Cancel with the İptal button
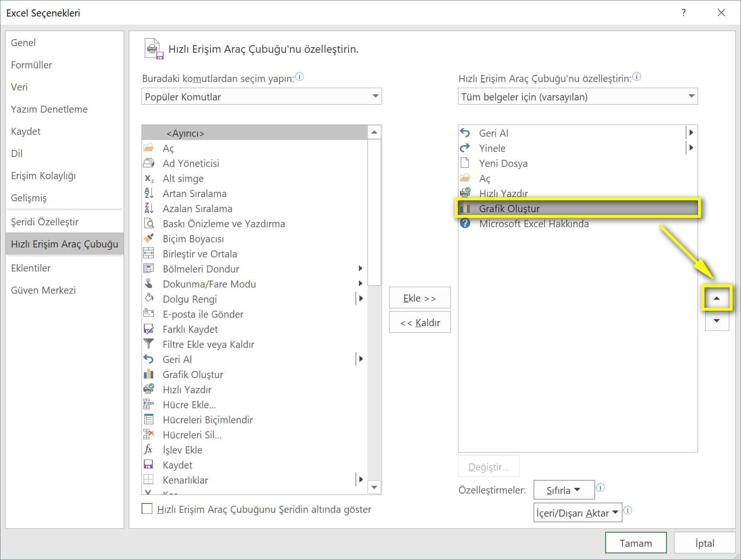The image size is (741, 560). point(705,543)
